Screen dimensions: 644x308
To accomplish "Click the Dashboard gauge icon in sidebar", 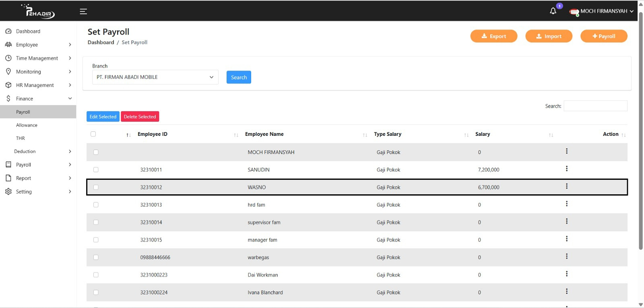I will click(8, 31).
